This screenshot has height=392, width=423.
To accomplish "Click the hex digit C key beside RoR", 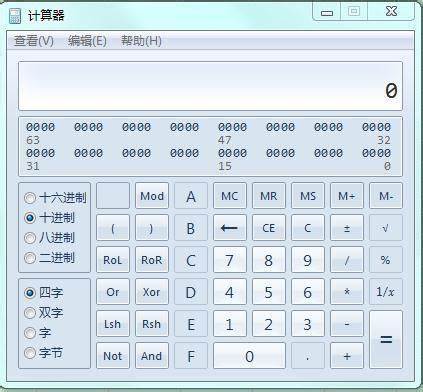I will point(191,260).
